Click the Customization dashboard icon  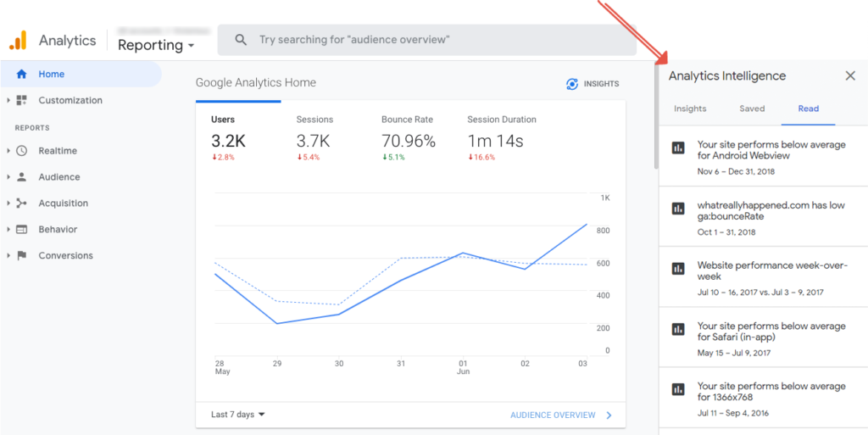tap(22, 100)
